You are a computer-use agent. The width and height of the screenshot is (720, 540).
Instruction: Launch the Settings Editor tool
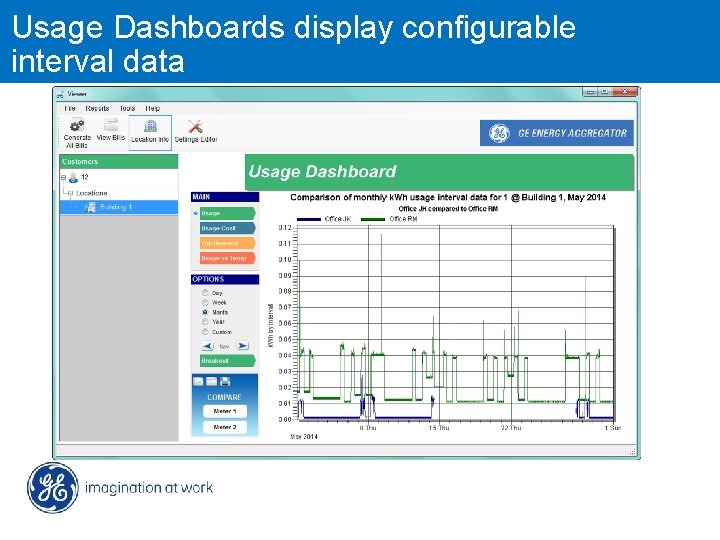(x=196, y=132)
